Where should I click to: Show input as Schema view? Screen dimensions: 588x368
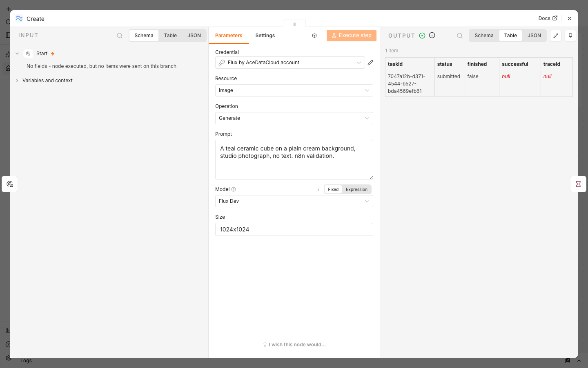[x=144, y=36]
